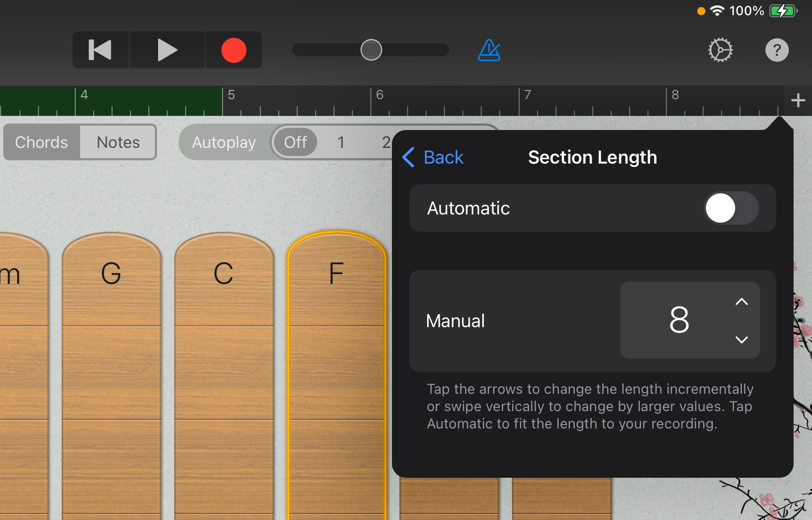
Task: Go Back from Section Length panel
Action: pyautogui.click(x=433, y=157)
